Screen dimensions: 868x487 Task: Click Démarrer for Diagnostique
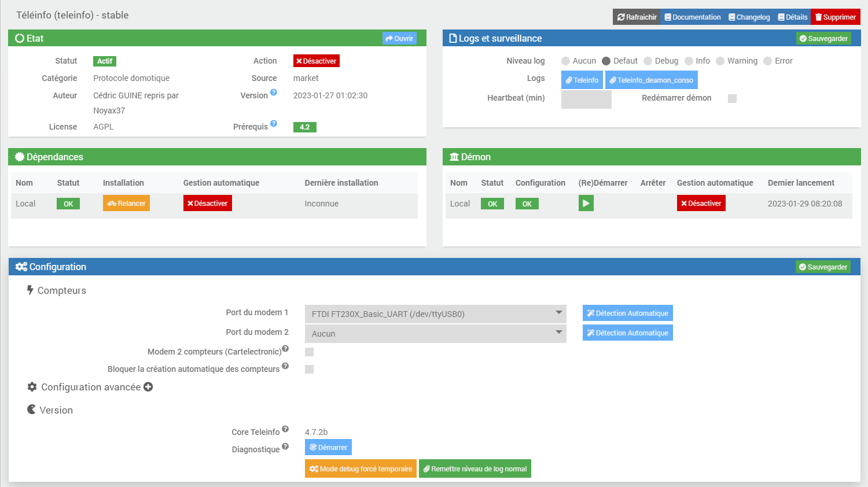pos(328,448)
